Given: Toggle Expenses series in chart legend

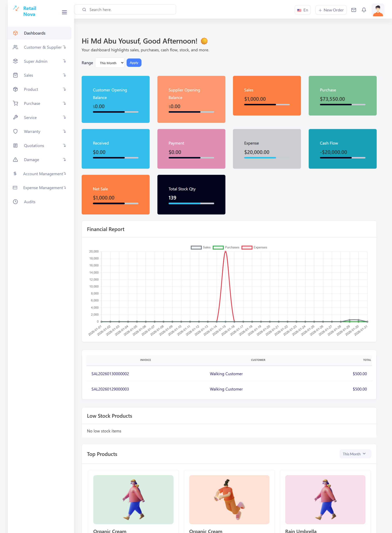Looking at the screenshot, I should pos(254,247).
